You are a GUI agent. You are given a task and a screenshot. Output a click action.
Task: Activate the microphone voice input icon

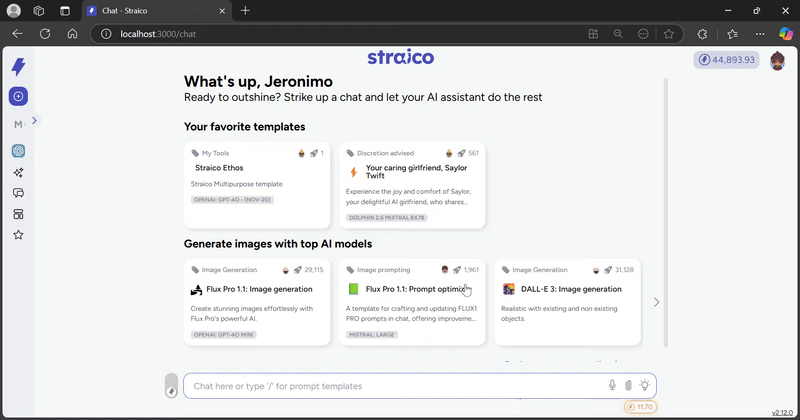pyautogui.click(x=612, y=385)
